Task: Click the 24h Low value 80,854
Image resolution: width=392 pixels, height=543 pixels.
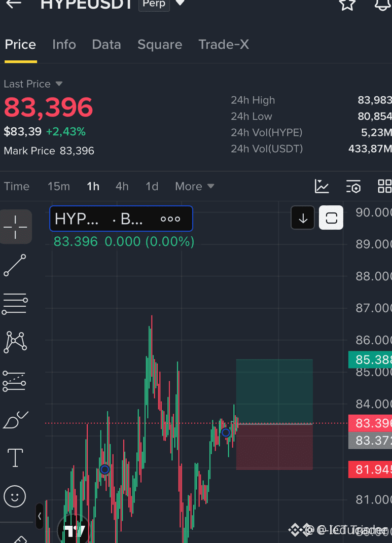Action: (375, 117)
